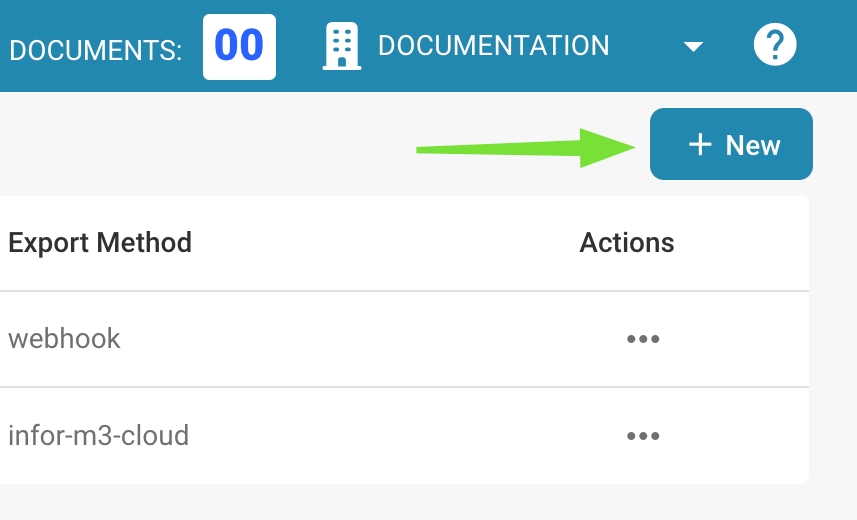Open the three-dot menu for infor-m3-cloud
857x520 pixels.
tap(643, 436)
